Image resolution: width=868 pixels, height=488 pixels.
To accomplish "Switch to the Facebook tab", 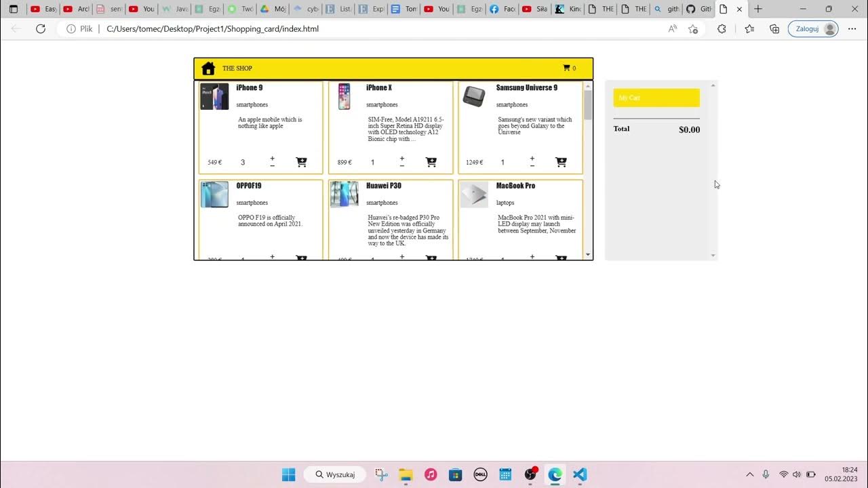I will point(502,9).
